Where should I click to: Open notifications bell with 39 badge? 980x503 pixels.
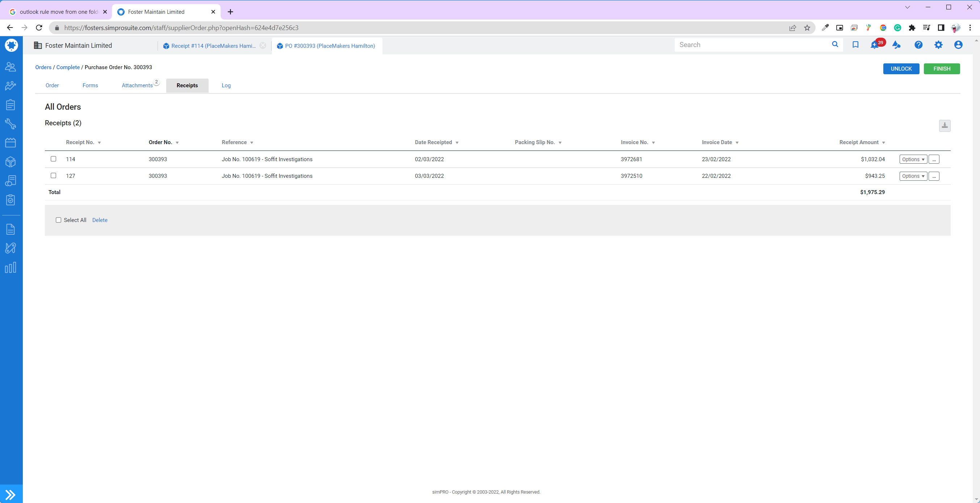(875, 45)
